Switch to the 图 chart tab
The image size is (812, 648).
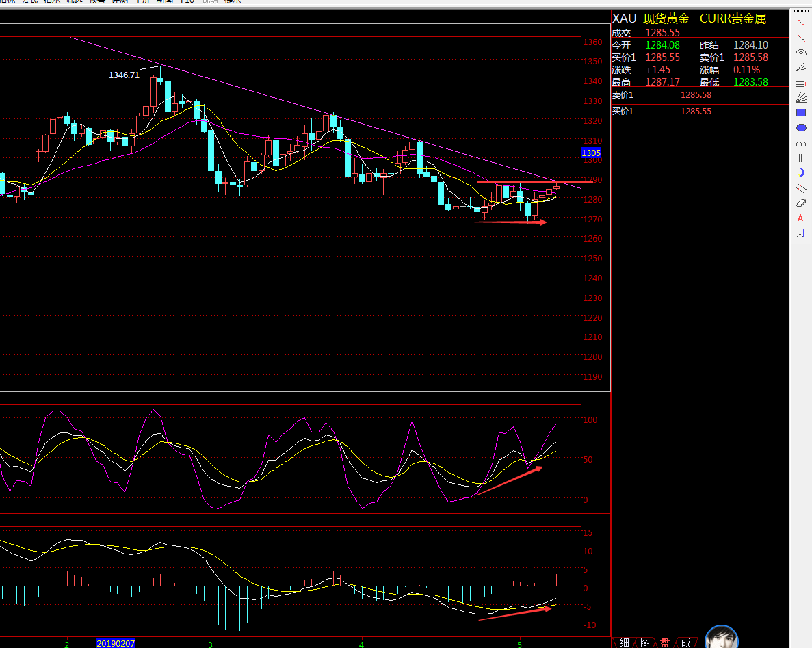click(644, 643)
